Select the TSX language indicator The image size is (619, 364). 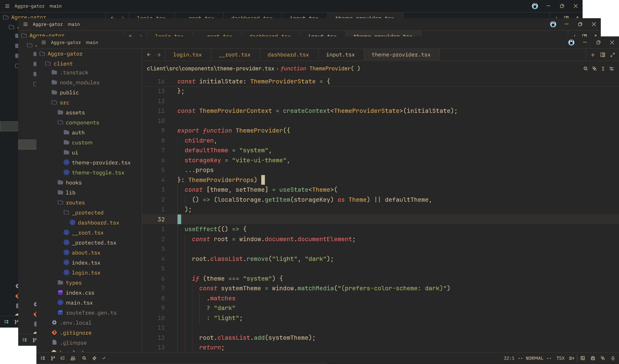(560, 358)
